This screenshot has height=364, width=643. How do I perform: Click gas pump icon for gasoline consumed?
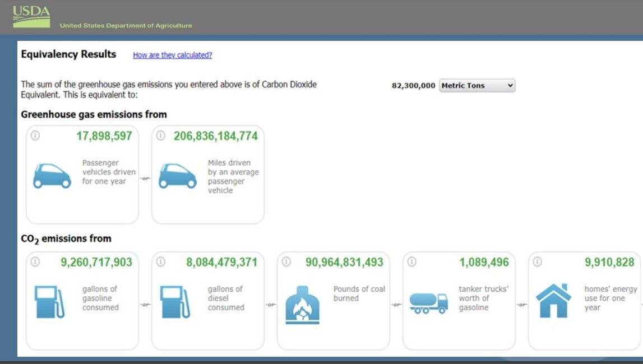49,302
